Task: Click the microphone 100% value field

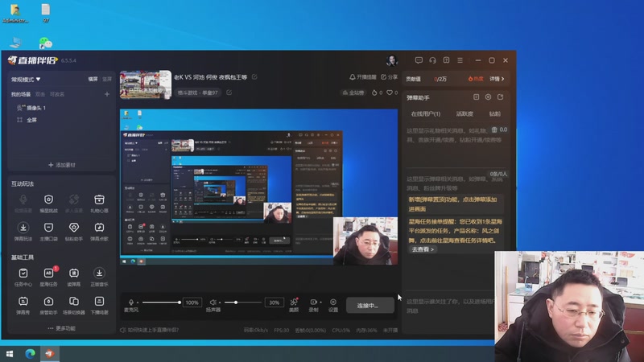Action: click(192, 302)
